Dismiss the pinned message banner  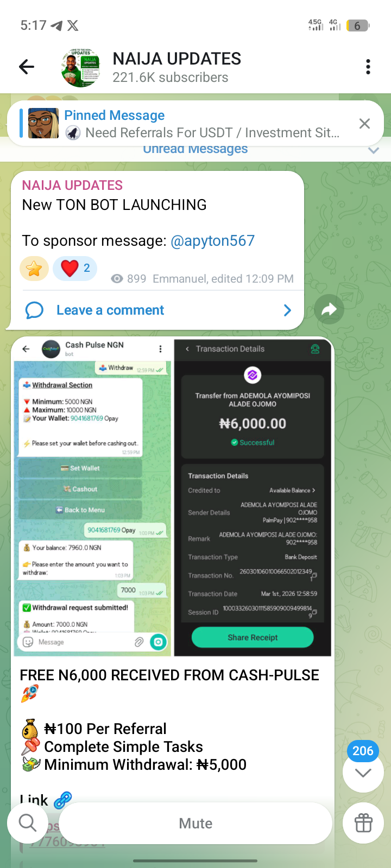click(364, 124)
